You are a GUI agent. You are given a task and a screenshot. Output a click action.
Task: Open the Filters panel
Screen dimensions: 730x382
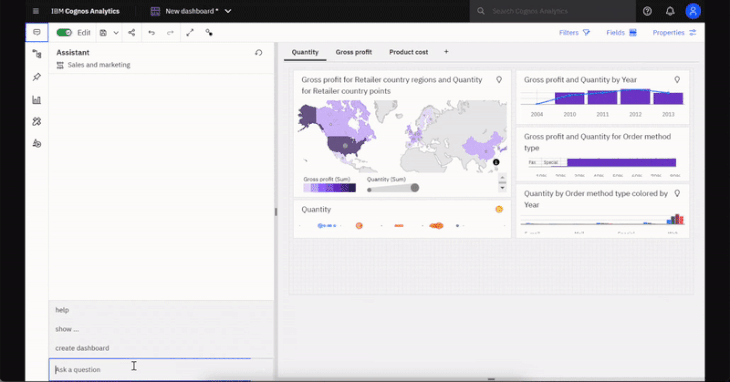575,33
